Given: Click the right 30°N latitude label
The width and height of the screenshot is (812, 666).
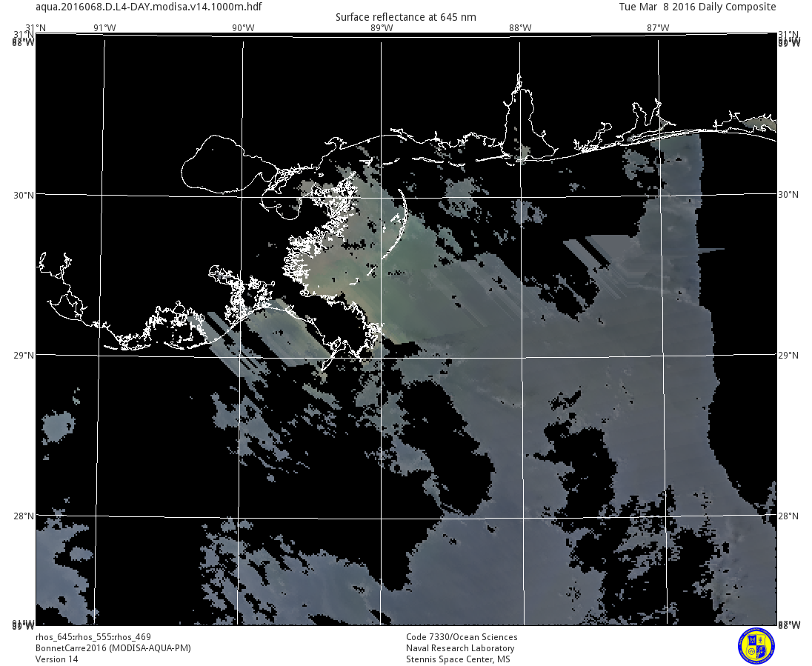Looking at the screenshot, I should coord(788,194).
